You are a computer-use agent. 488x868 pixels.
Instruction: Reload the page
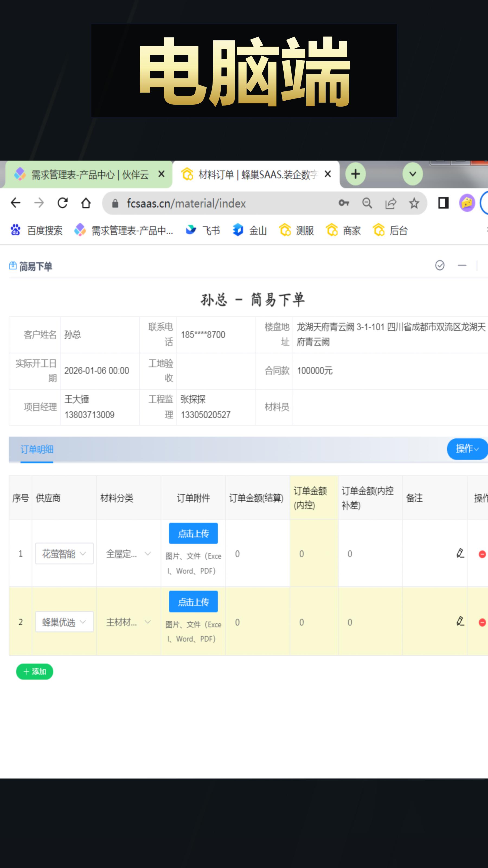[63, 203]
